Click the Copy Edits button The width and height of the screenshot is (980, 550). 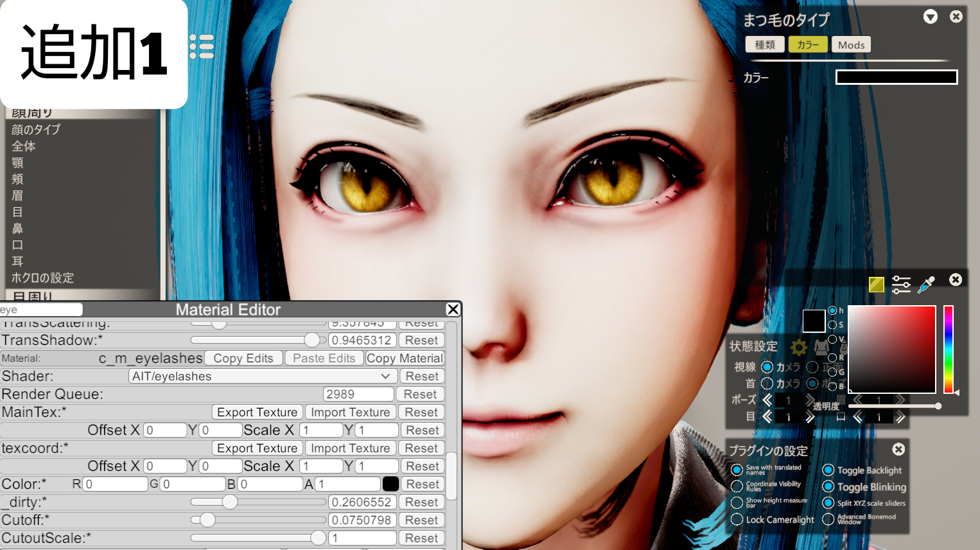pyautogui.click(x=243, y=359)
